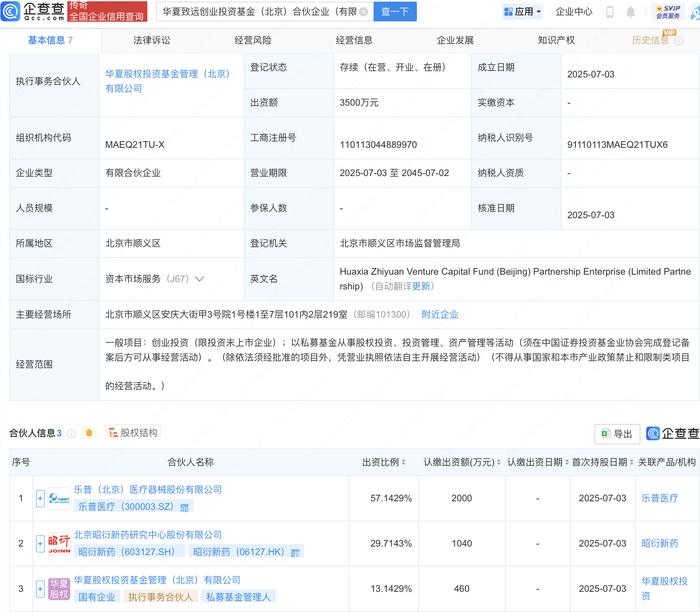The image size is (700, 612).
Task: Switch to the 基本信息 tab
Action: click(50, 41)
